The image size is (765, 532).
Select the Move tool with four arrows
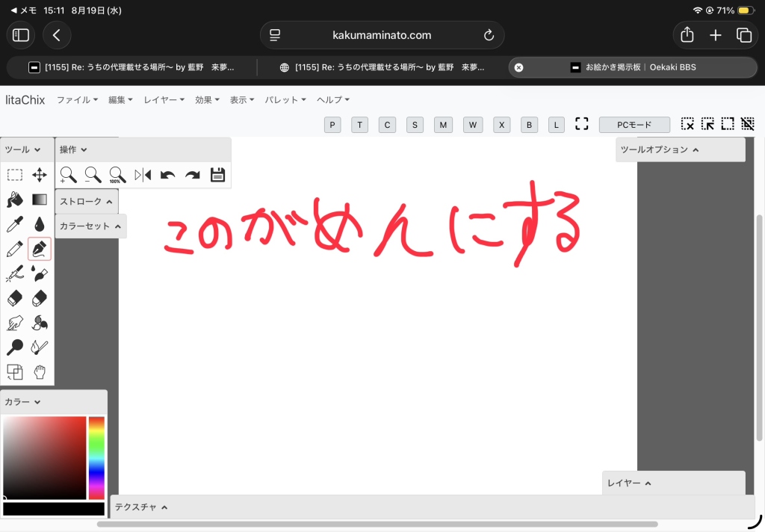point(40,175)
